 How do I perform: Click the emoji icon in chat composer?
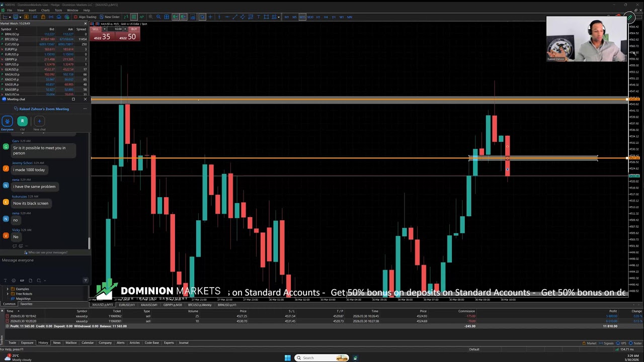(x=14, y=281)
